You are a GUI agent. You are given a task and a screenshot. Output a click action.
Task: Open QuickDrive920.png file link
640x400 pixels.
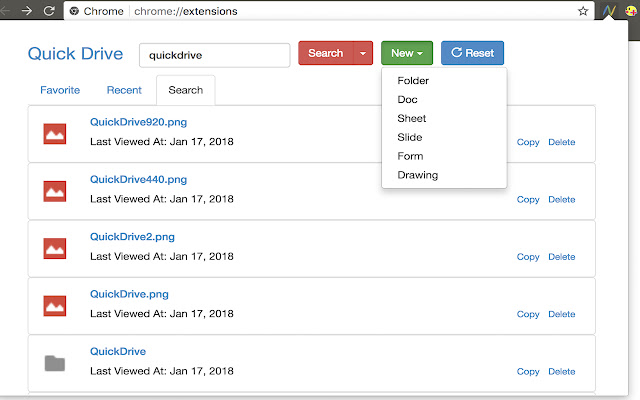(138, 122)
